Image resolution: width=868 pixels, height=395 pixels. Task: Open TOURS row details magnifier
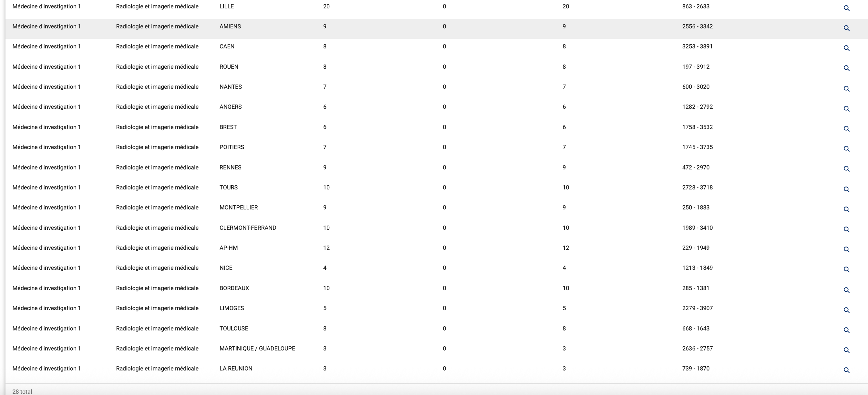point(846,189)
